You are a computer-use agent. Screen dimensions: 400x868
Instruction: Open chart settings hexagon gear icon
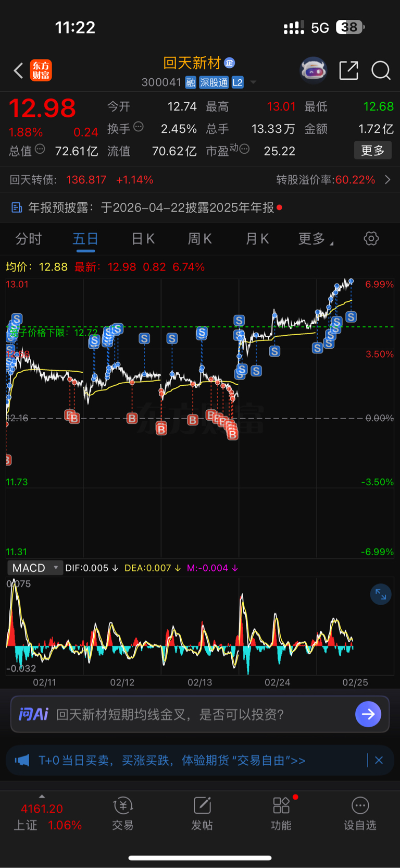pos(371,239)
